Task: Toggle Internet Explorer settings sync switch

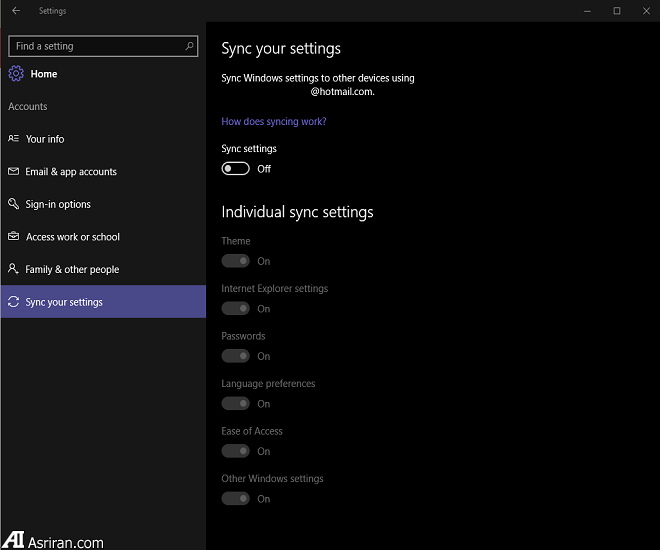Action: tap(235, 309)
